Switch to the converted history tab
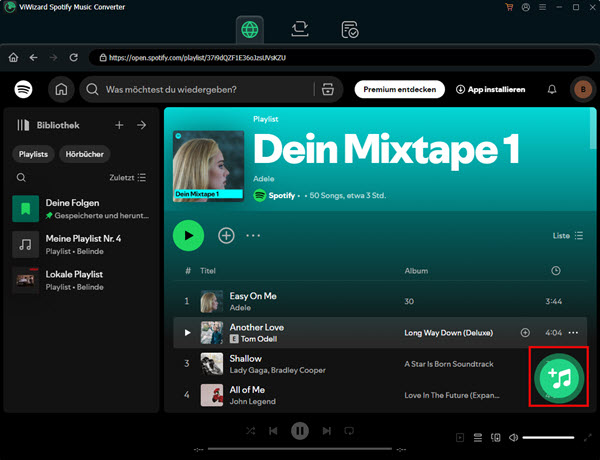Image resolution: width=600 pixels, height=460 pixels. pyautogui.click(x=350, y=29)
